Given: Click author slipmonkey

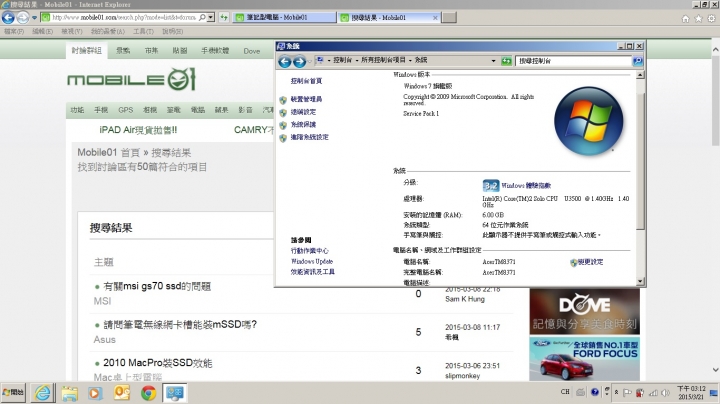Looking at the screenshot, I should coord(462,376).
